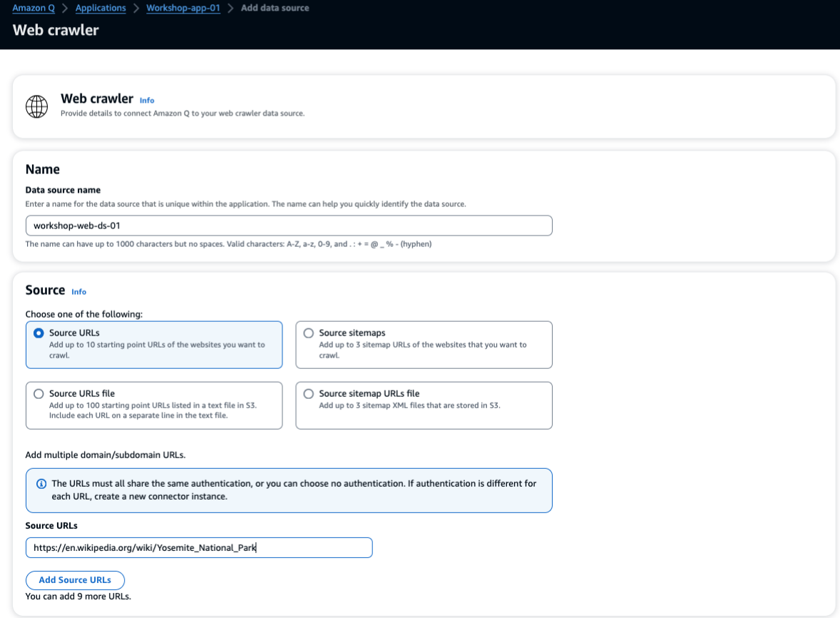Click the Add Source URLs button
This screenshot has height=618, width=840.
tap(75, 580)
